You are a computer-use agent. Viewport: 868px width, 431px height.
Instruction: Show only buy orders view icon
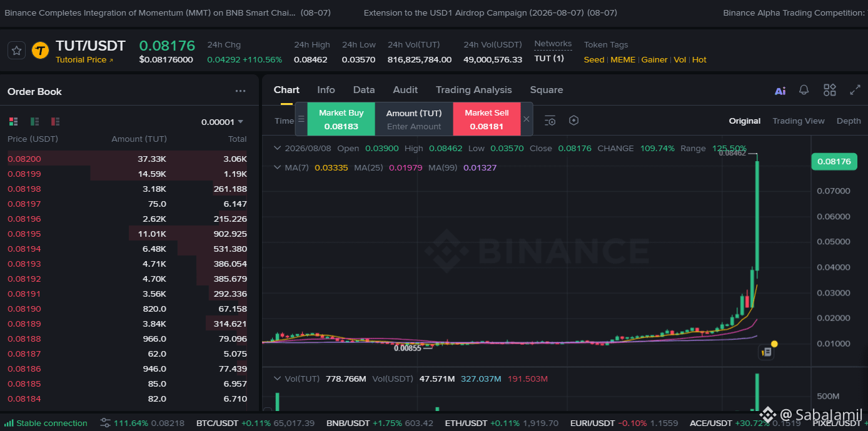click(35, 121)
